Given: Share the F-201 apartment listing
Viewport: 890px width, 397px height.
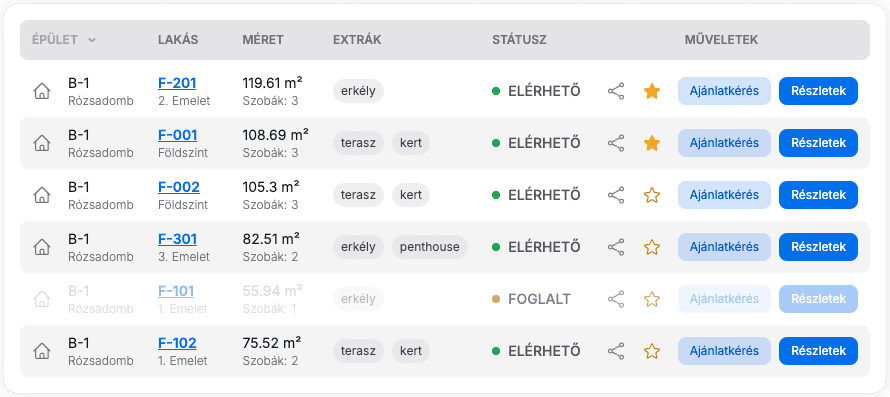Looking at the screenshot, I should [x=616, y=91].
